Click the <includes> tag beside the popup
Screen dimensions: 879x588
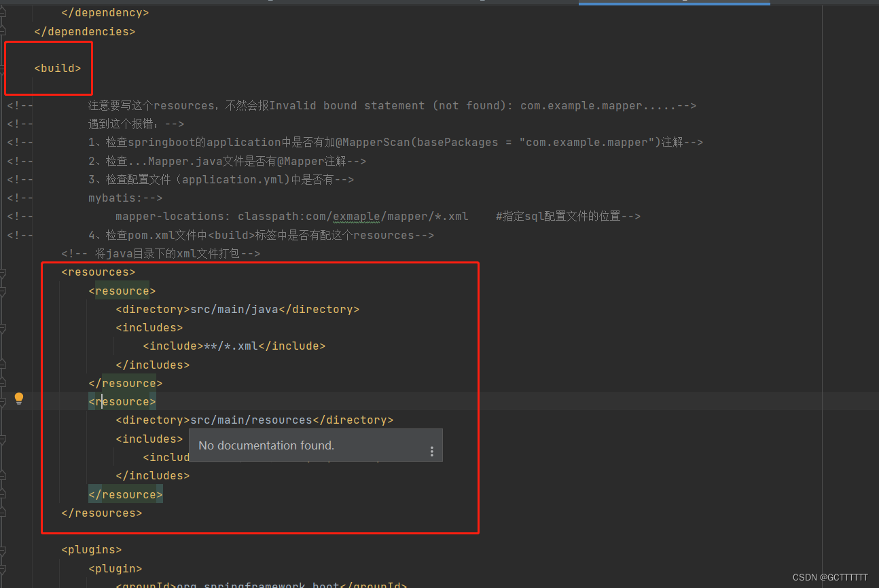149,439
